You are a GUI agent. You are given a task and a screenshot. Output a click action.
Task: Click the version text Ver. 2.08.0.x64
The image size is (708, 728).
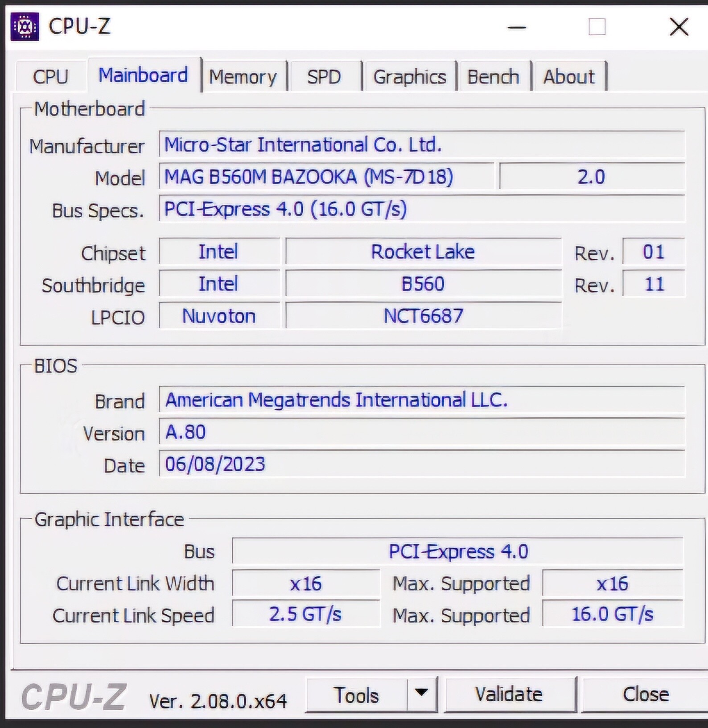(x=218, y=701)
